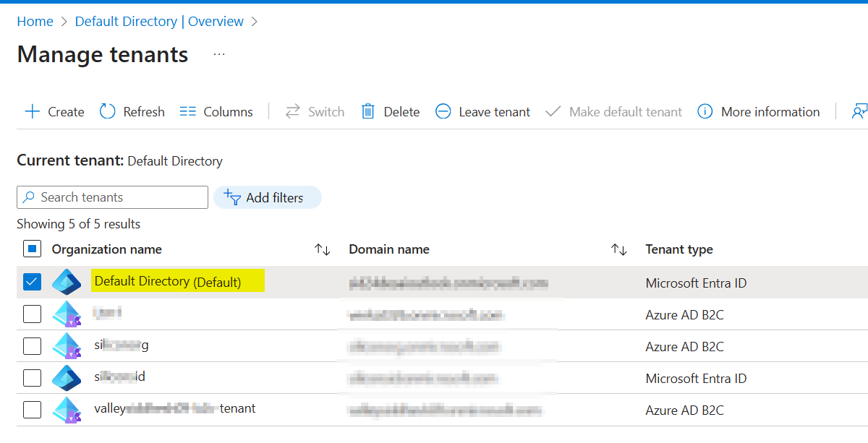Image resolution: width=868 pixels, height=443 pixels.
Task: Click the Switch arrows icon
Action: pyautogui.click(x=292, y=112)
